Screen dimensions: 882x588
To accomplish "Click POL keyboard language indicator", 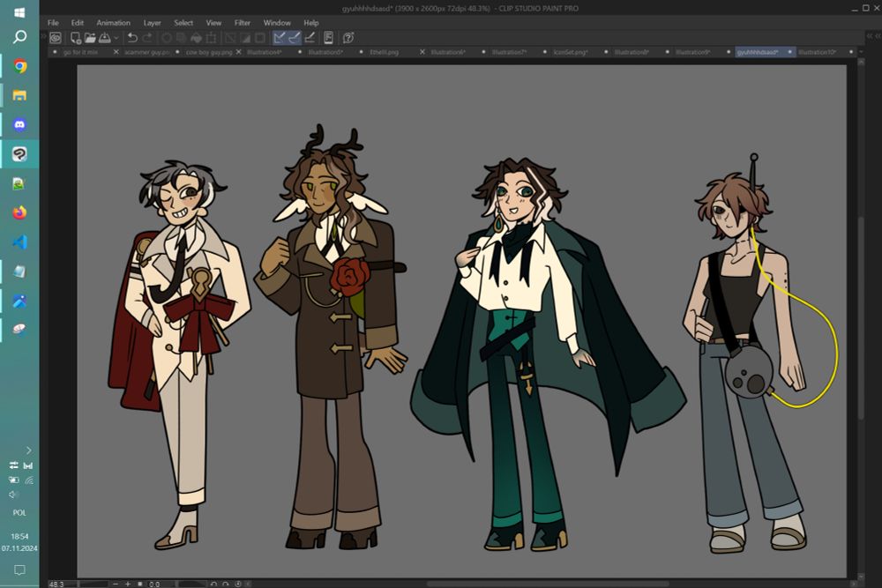I will pos(19,512).
